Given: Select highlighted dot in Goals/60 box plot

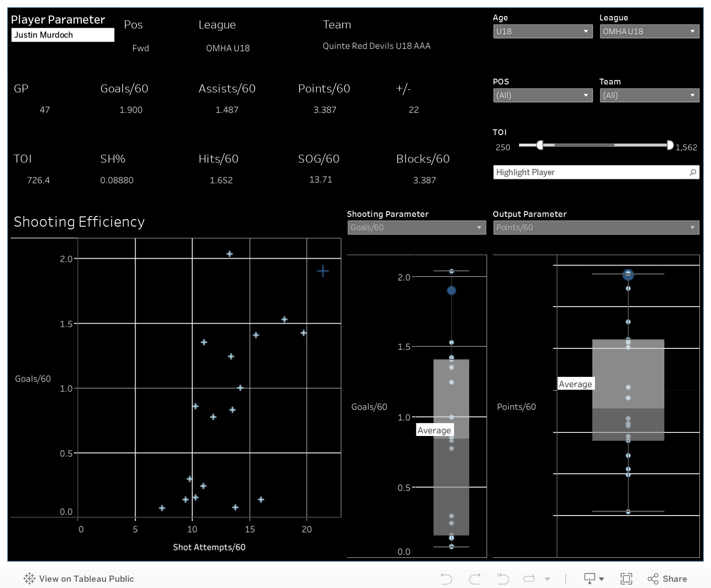Looking at the screenshot, I should coord(451,291).
